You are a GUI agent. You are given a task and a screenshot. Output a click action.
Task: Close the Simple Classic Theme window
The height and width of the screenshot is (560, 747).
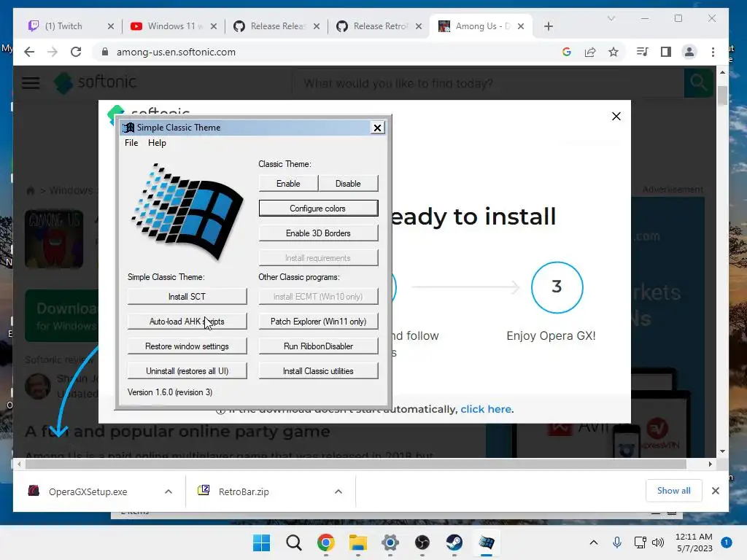point(377,128)
